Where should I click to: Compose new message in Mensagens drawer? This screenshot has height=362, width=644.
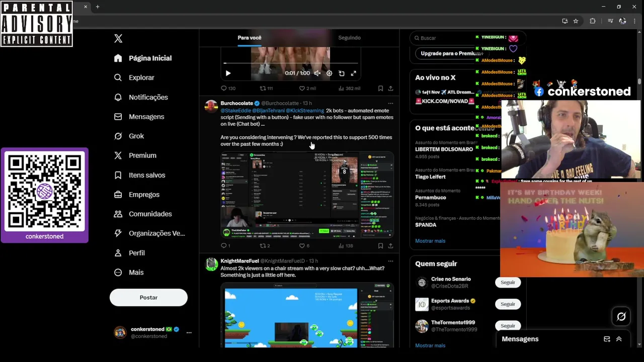tap(607, 339)
